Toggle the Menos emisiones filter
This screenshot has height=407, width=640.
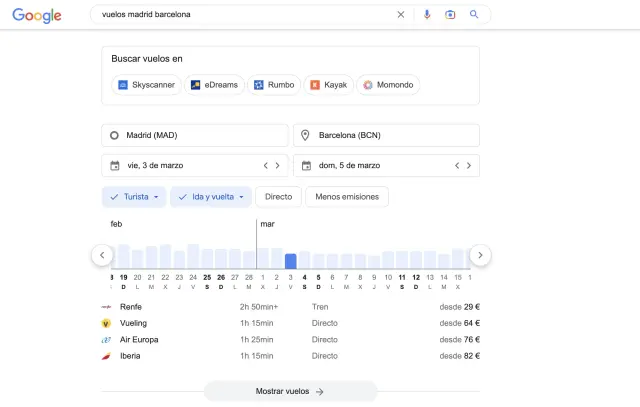coord(347,197)
